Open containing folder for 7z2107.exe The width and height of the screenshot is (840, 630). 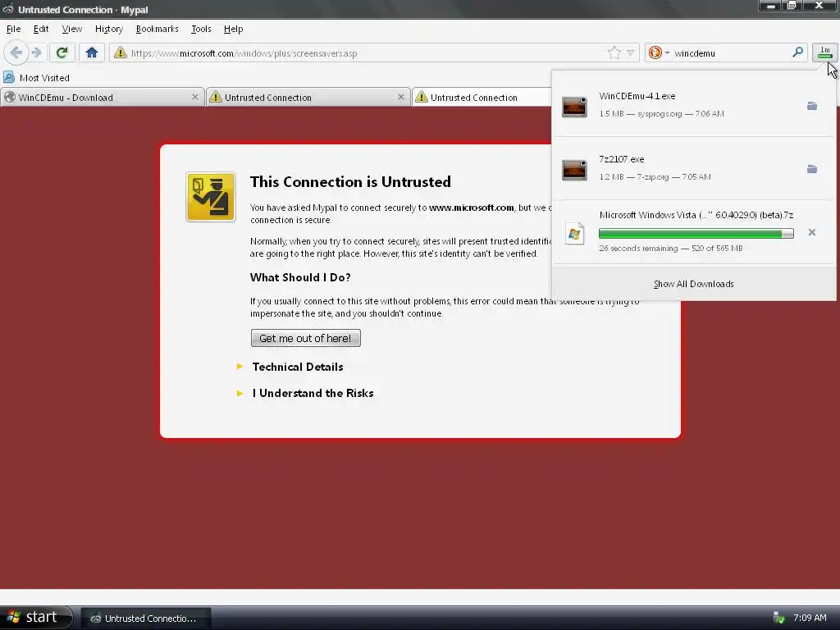812,169
